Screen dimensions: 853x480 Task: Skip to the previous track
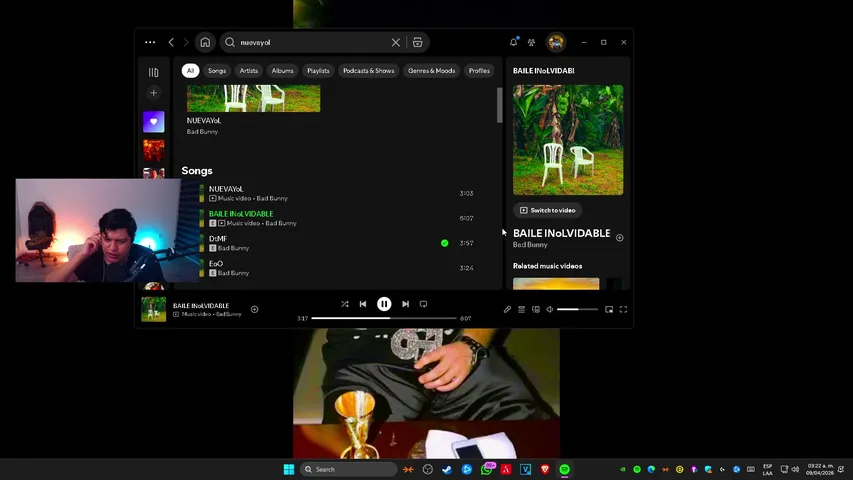point(363,304)
